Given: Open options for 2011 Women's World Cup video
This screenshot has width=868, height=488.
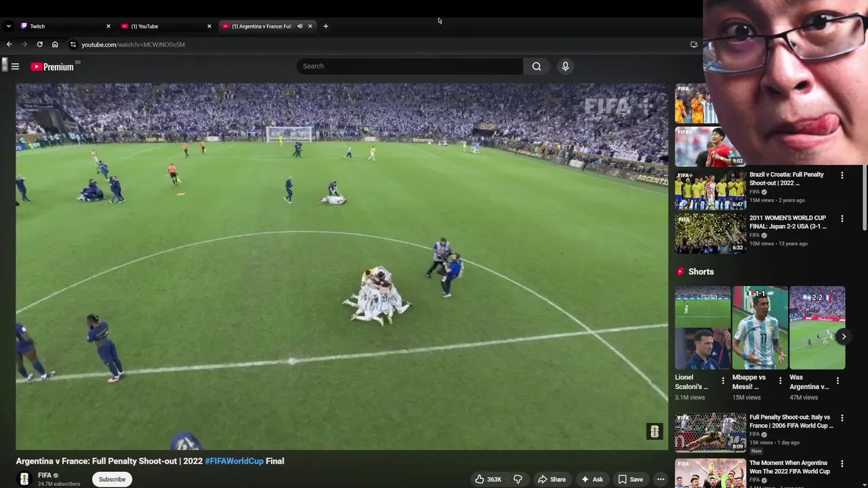Looking at the screenshot, I should pos(842,218).
